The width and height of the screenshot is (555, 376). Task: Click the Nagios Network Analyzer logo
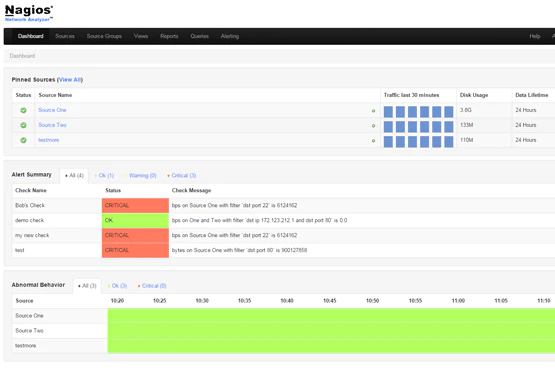pos(29,13)
